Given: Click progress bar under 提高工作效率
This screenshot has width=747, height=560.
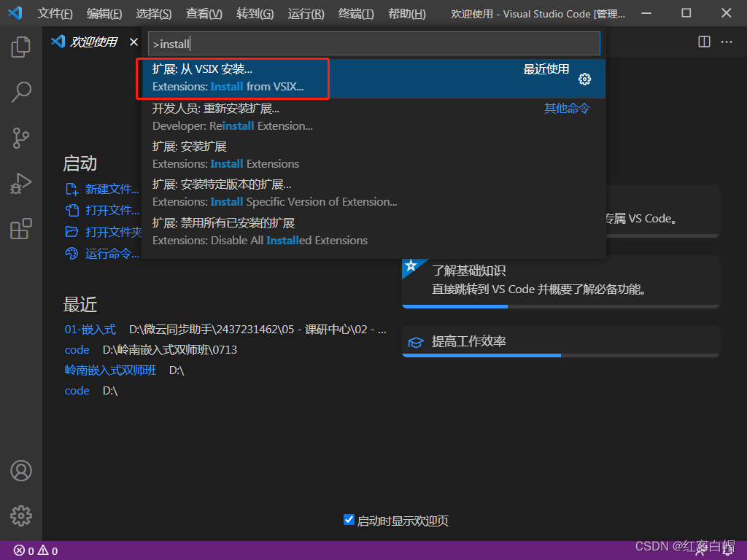Looking at the screenshot, I should coord(560,355).
